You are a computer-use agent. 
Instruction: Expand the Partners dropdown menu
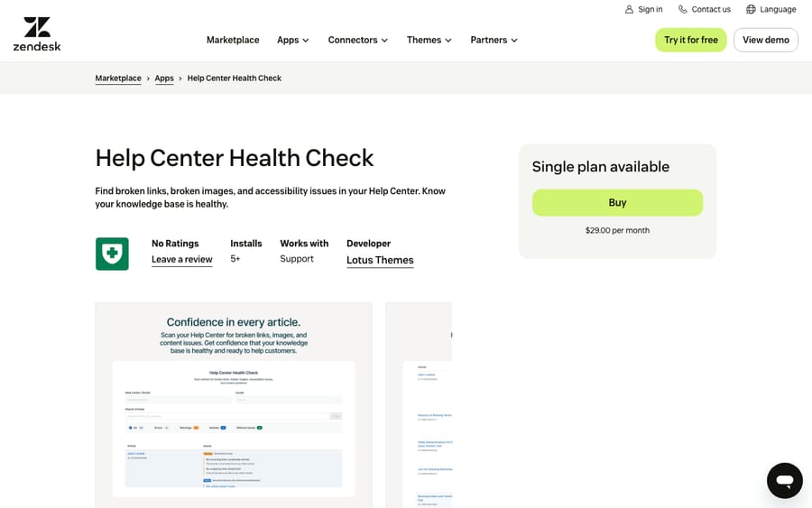click(494, 40)
